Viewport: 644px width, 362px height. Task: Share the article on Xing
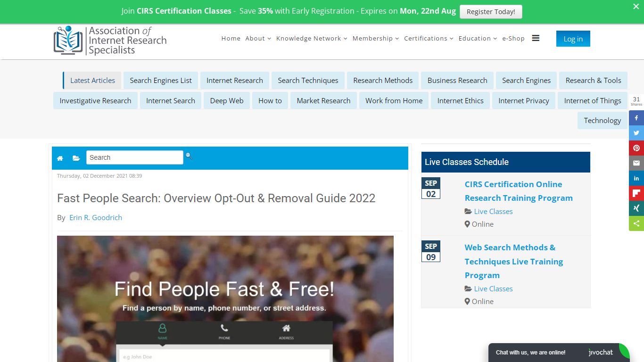(x=636, y=208)
